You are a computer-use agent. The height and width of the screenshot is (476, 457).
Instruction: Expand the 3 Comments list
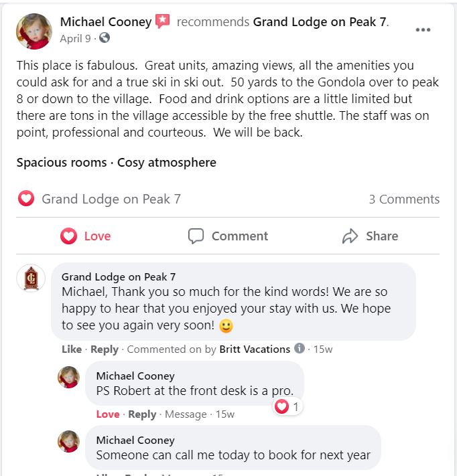pos(404,199)
